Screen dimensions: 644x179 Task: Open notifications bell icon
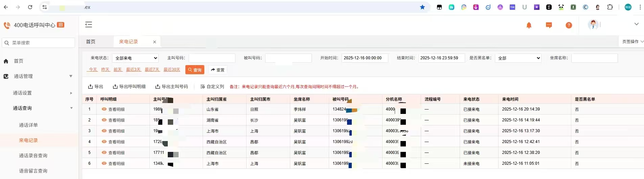point(529,25)
